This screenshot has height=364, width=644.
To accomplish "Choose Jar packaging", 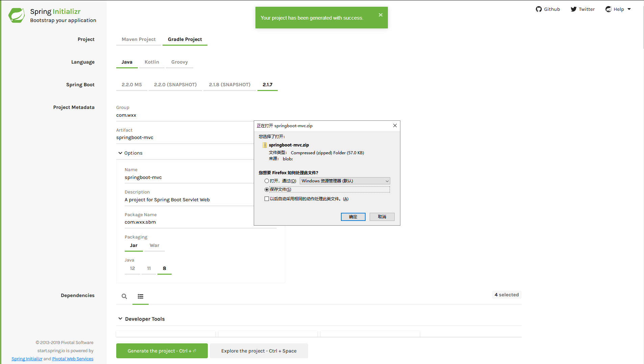I will 134,246.
